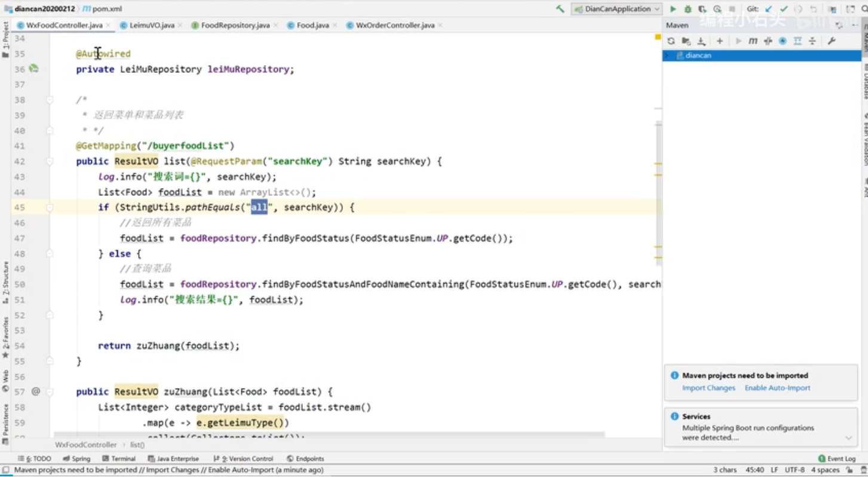Open the Spring tool window
The width and height of the screenshot is (868, 477).
76,458
